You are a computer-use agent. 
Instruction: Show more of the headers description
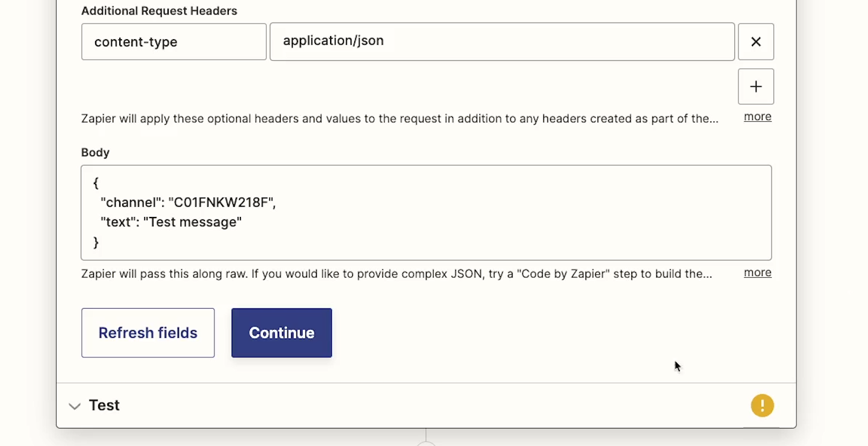[757, 117]
